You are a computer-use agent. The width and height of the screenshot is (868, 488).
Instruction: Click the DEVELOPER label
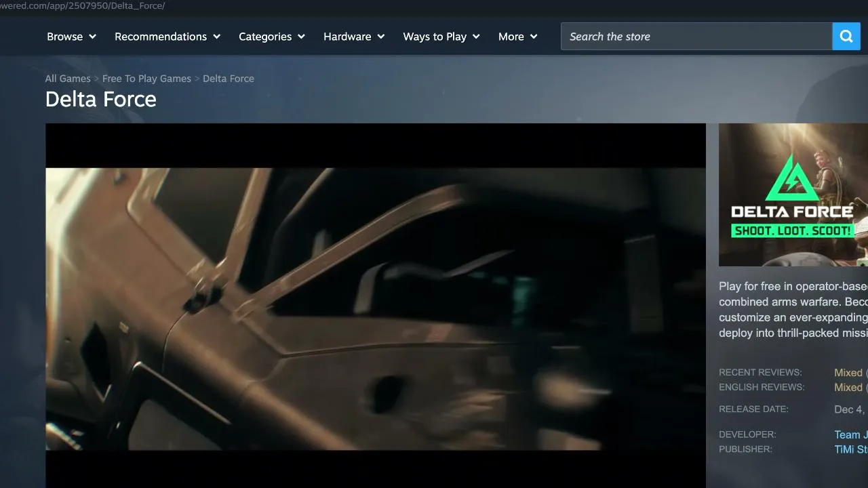(x=747, y=434)
